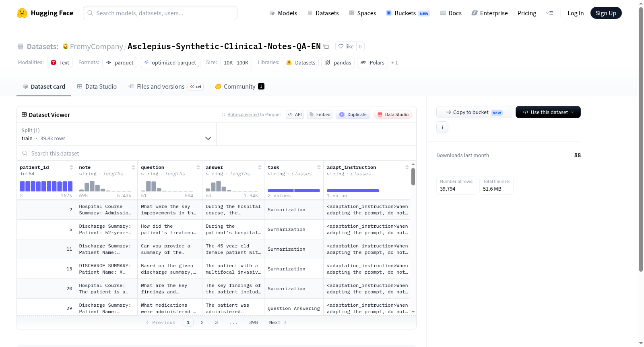This screenshot has width=644, height=347.
Task: Sort the question column
Action: pos(198,167)
